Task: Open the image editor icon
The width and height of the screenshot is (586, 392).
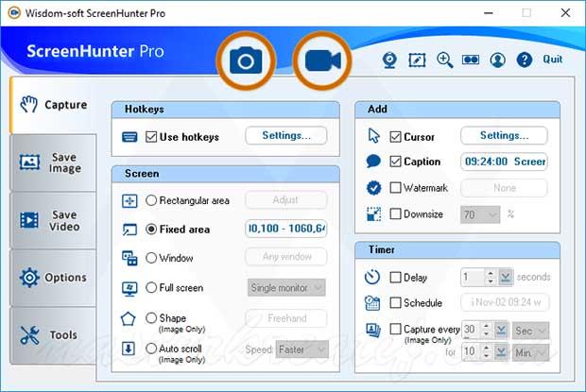Action: (x=417, y=60)
